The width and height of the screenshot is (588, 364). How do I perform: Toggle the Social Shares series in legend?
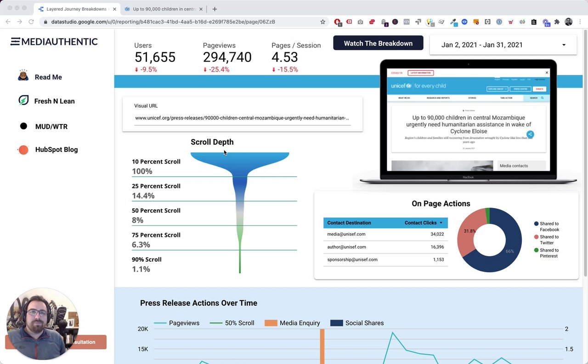pos(357,323)
